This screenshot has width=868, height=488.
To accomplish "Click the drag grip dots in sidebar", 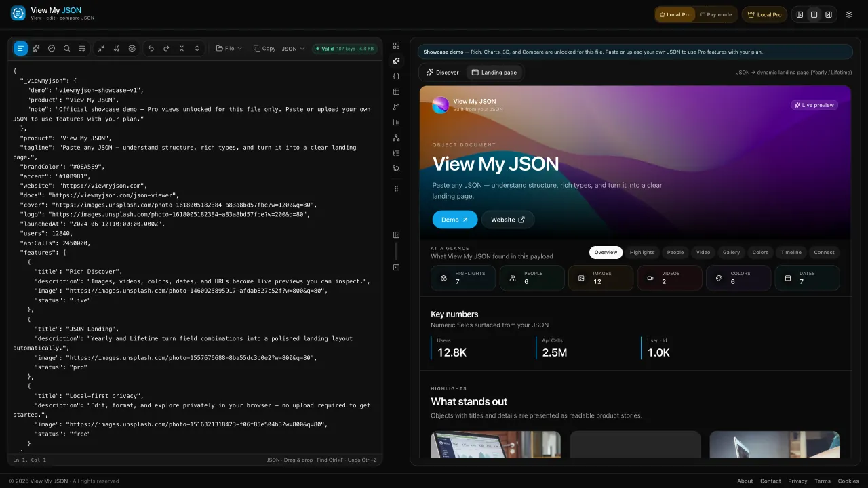I will (x=396, y=188).
